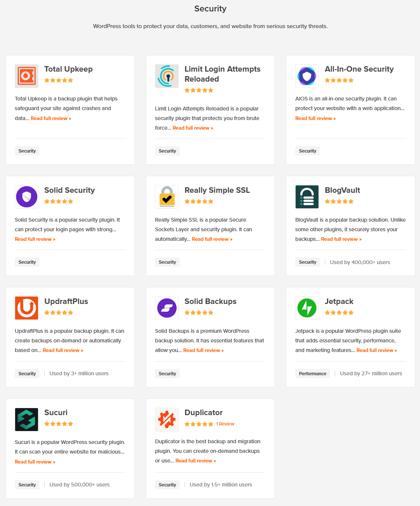Click the Security tag on All-In-One Security card
Screen dimensions: 420x506
(307, 151)
